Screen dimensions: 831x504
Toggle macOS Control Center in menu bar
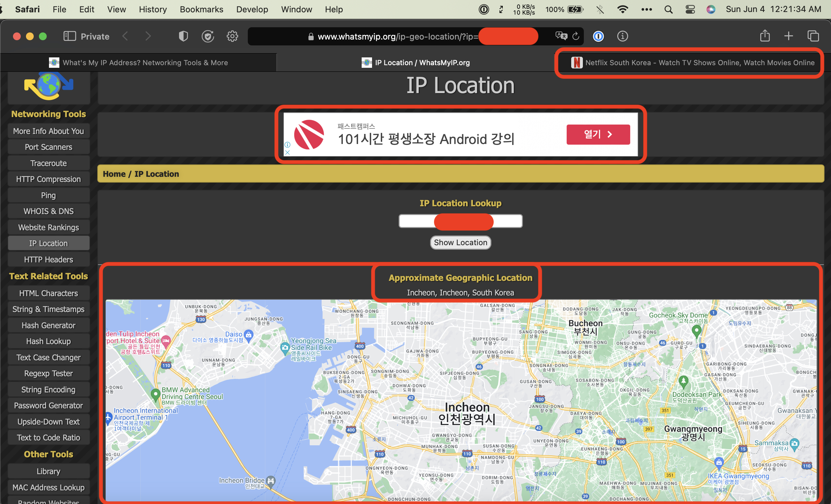point(690,9)
